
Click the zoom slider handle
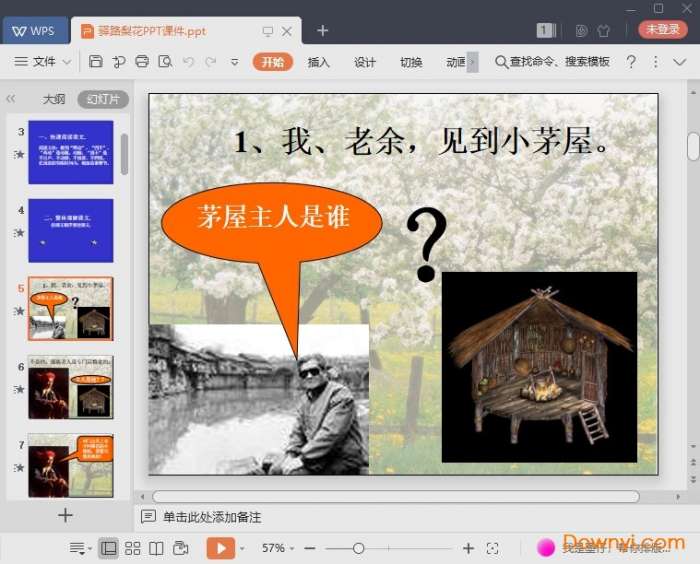pyautogui.click(x=358, y=548)
